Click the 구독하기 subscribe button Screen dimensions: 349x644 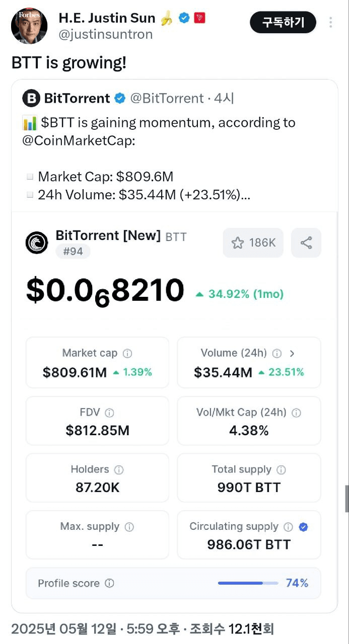(x=284, y=22)
